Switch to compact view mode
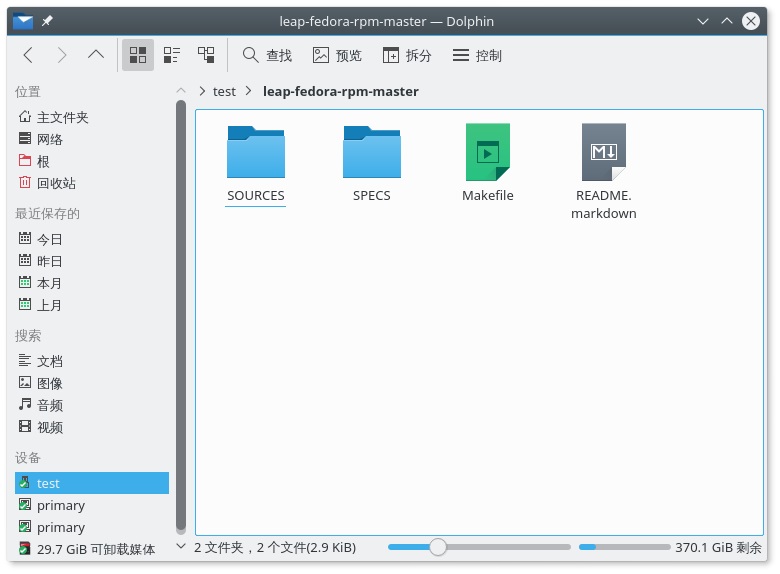 pyautogui.click(x=172, y=55)
